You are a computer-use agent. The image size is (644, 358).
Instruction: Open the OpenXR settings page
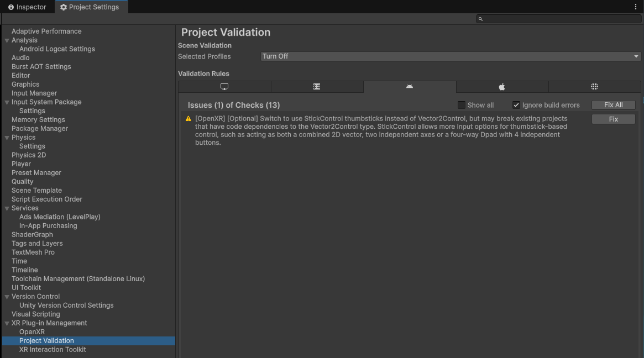click(32, 331)
